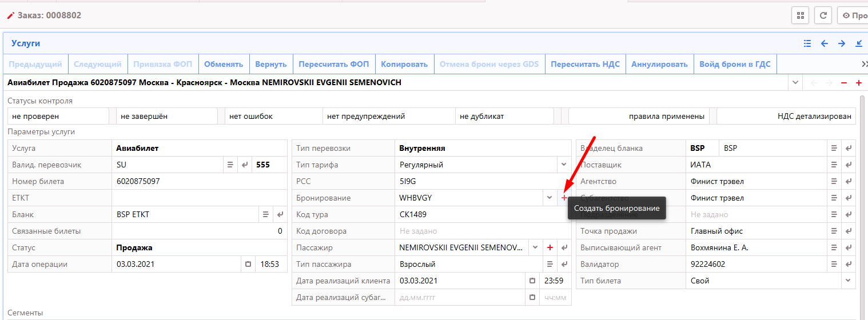Click the red plus to create booking
This screenshot has height=320, width=868.
click(564, 198)
